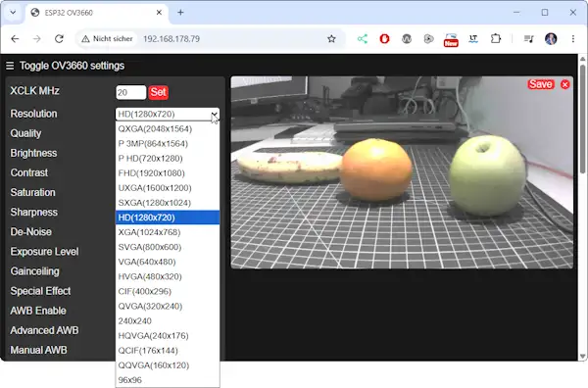The image size is (588, 388).
Task: Click the De-Noise label
Action: coord(30,231)
